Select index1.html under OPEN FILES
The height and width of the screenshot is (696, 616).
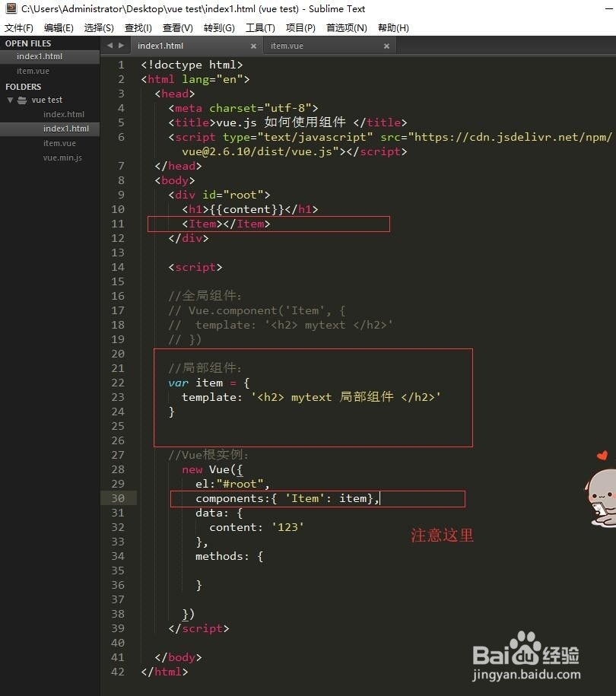click(x=39, y=56)
